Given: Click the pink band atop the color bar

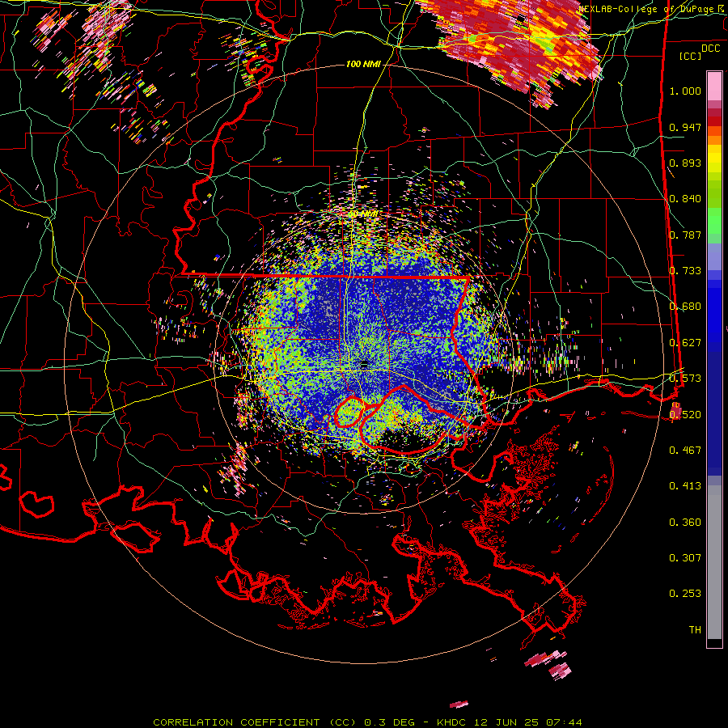Looking at the screenshot, I should [x=714, y=86].
